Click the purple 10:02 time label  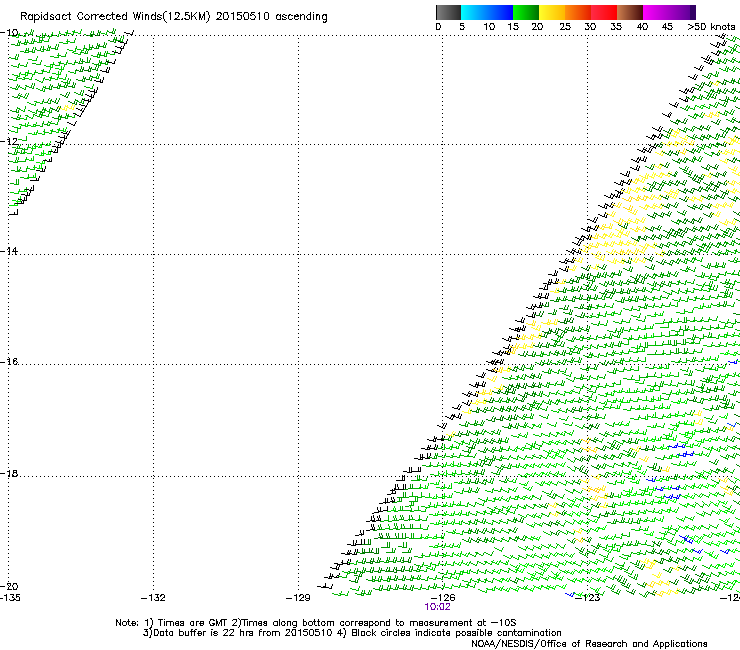click(437, 607)
